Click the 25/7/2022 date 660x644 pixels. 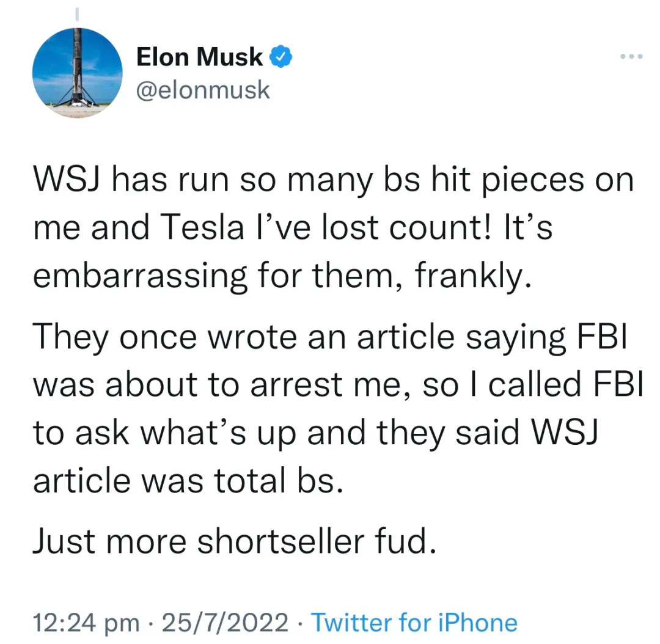(225, 623)
